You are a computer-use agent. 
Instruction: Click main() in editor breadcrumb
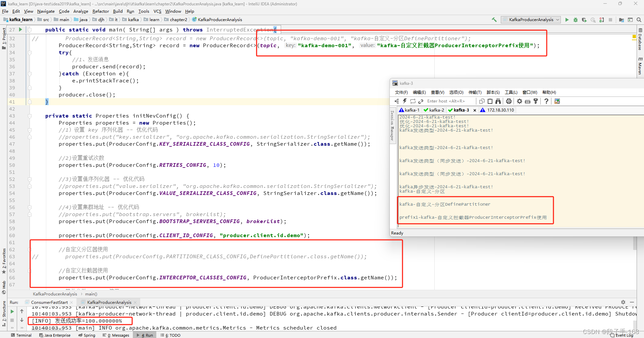(x=91, y=294)
